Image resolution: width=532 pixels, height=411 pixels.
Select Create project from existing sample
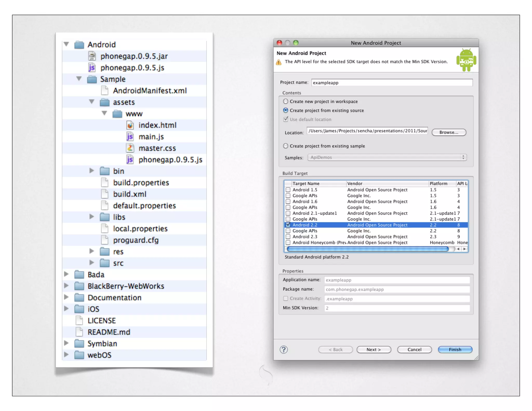coord(286,146)
